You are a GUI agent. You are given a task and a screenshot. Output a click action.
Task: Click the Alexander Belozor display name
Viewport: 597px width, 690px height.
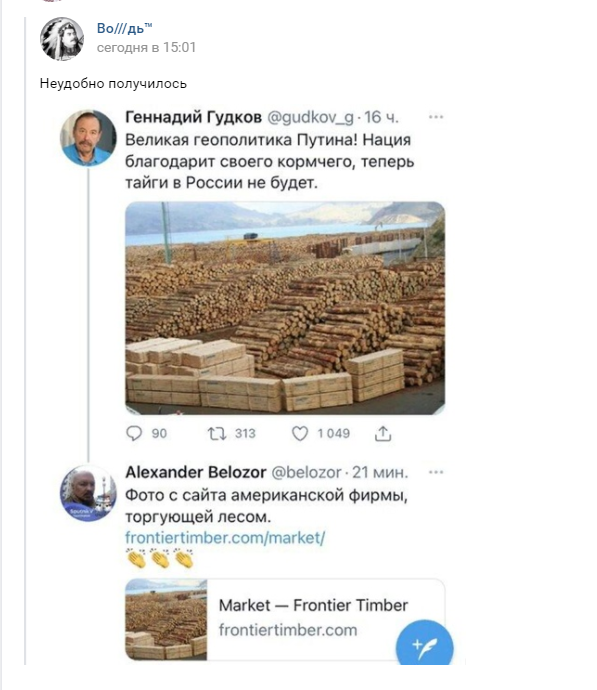196,472
